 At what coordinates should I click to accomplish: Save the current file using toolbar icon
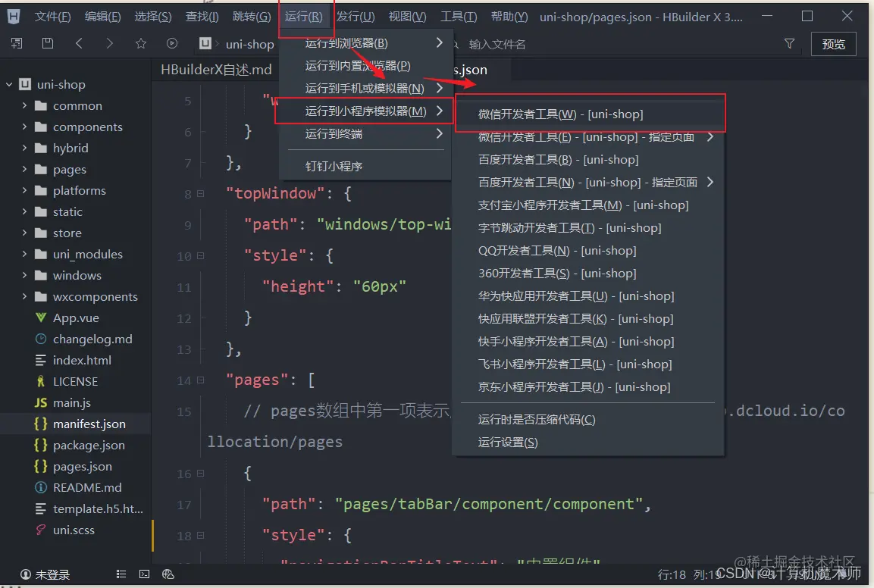[48, 43]
